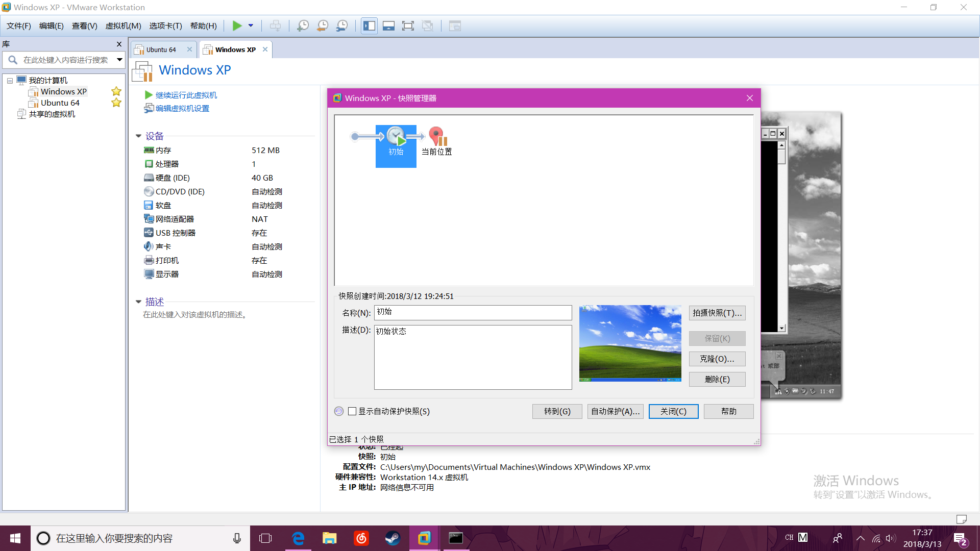
Task: Collapse the 设备 section
Action: 138,136
